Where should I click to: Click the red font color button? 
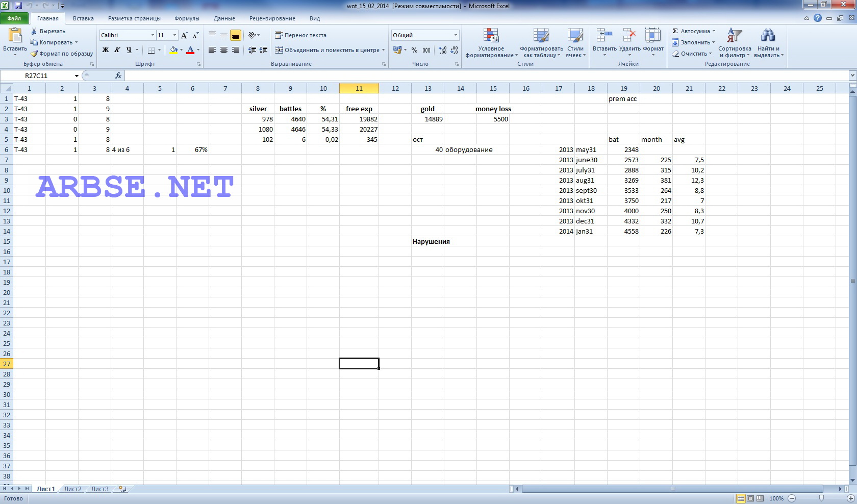point(190,50)
